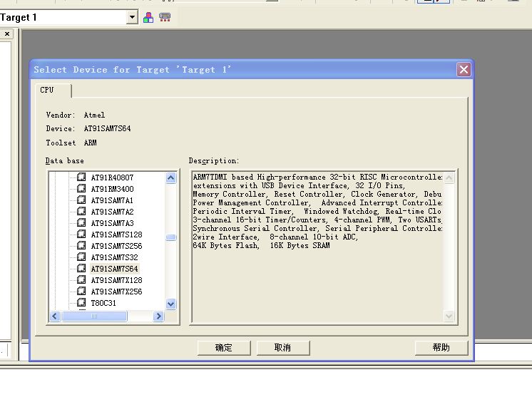This screenshot has width=532, height=402.
Task: Click chip icon next to AT91SAM7S32
Action: (81, 257)
